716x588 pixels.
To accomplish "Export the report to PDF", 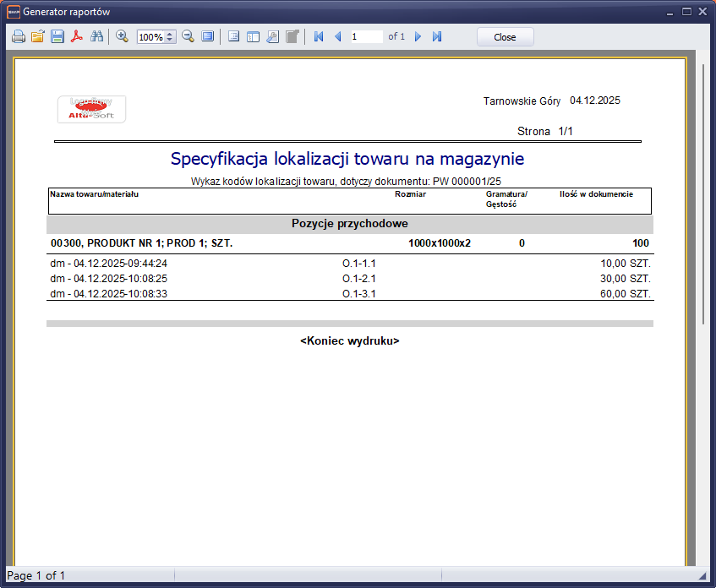I will tap(77, 37).
